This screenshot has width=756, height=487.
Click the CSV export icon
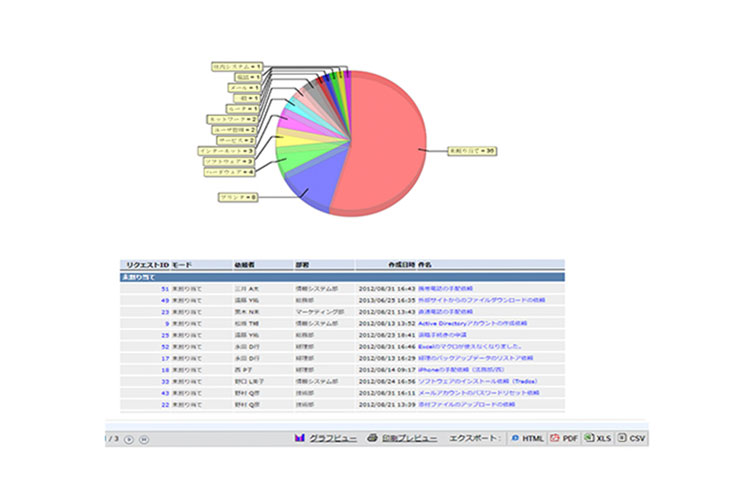[623, 438]
